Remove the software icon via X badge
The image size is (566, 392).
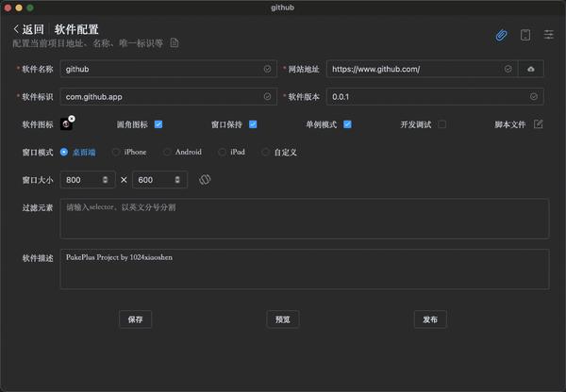(72, 119)
